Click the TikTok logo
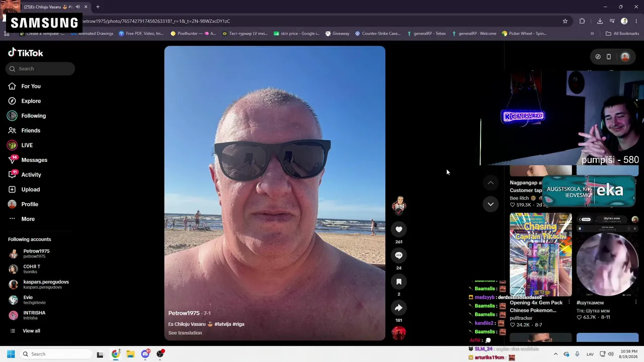 click(x=26, y=53)
